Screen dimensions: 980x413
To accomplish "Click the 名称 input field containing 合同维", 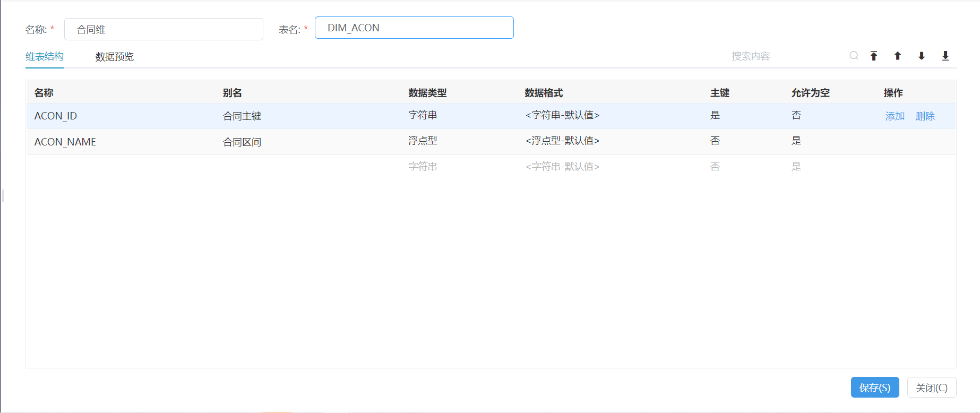I will (x=164, y=29).
